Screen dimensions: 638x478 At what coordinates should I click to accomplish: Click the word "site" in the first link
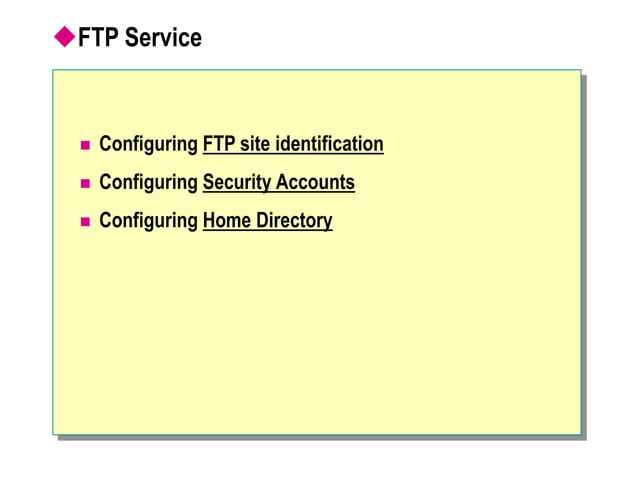pos(255,144)
